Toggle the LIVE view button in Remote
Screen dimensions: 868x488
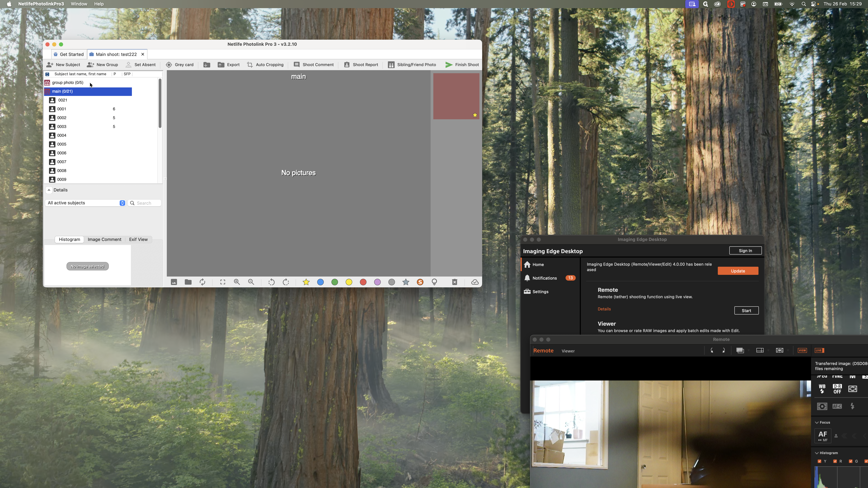[819, 351]
